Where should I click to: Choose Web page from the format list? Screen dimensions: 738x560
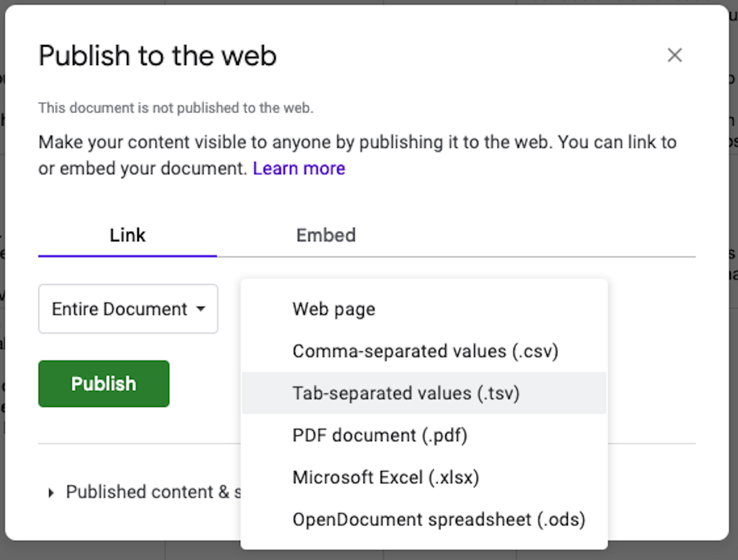[x=334, y=309]
